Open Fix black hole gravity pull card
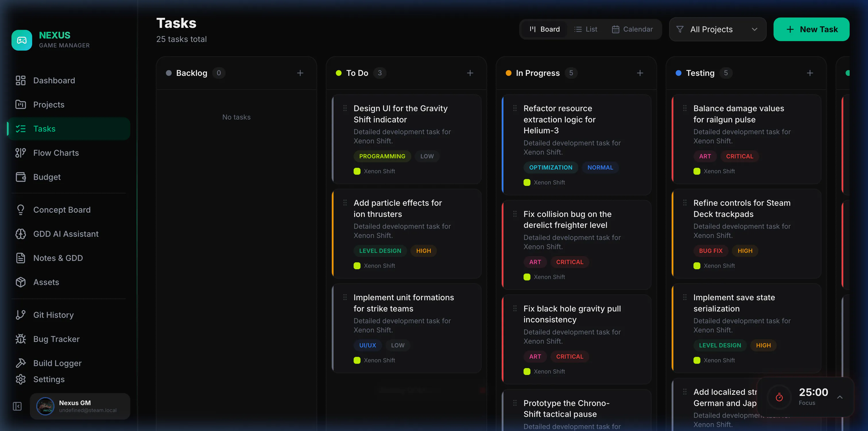Viewport: 868px width, 431px height. click(x=577, y=339)
